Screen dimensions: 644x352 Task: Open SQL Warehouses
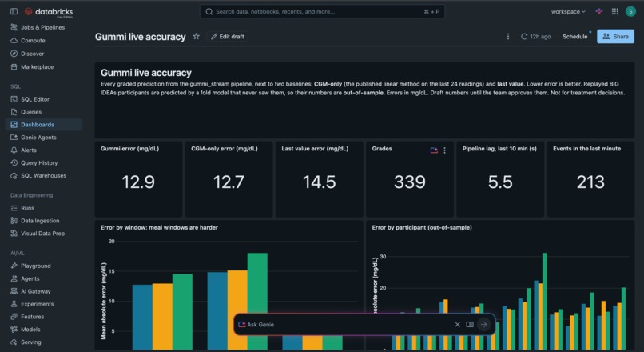43,175
